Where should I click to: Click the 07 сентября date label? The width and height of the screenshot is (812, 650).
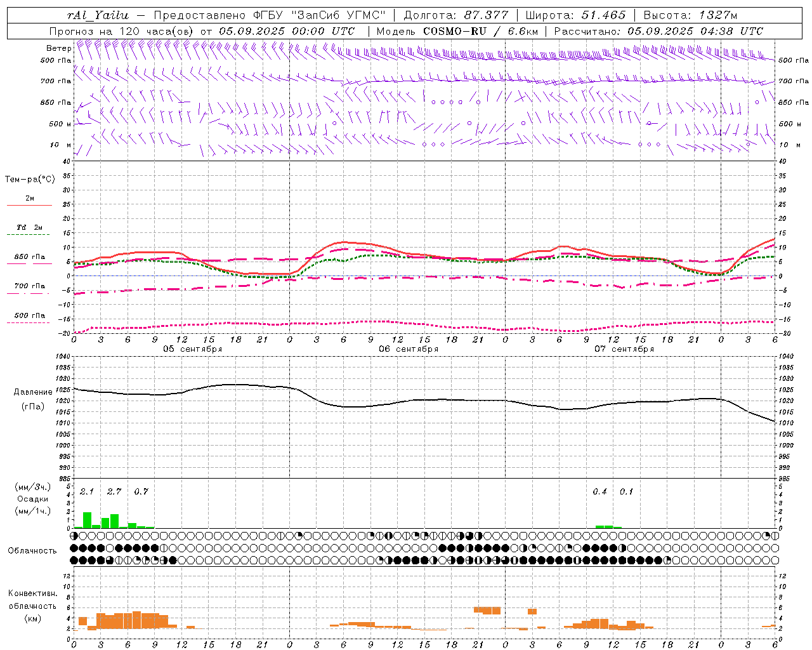[x=624, y=349]
